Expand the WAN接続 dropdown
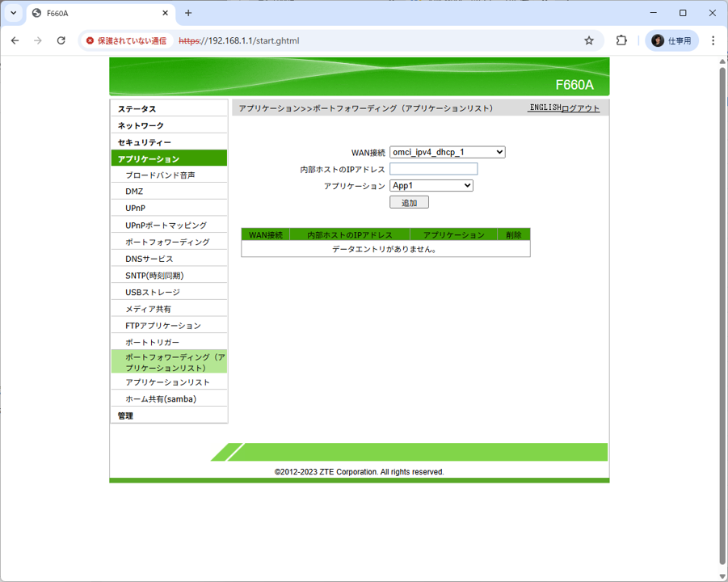 pos(447,152)
